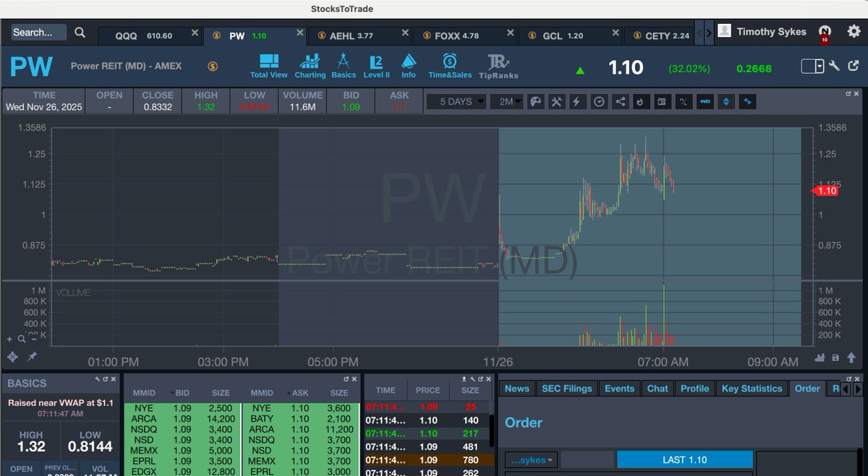The width and height of the screenshot is (868, 476).
Task: Open the Key Statistics tab
Action: click(752, 388)
